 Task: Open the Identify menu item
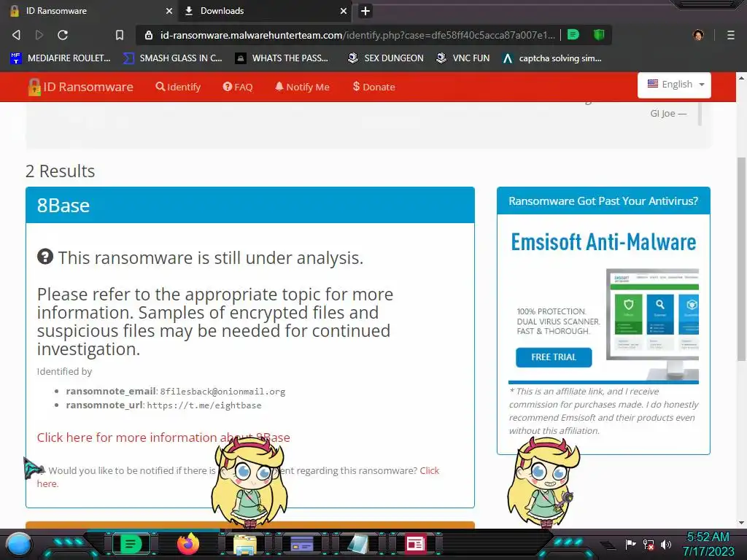tap(178, 87)
